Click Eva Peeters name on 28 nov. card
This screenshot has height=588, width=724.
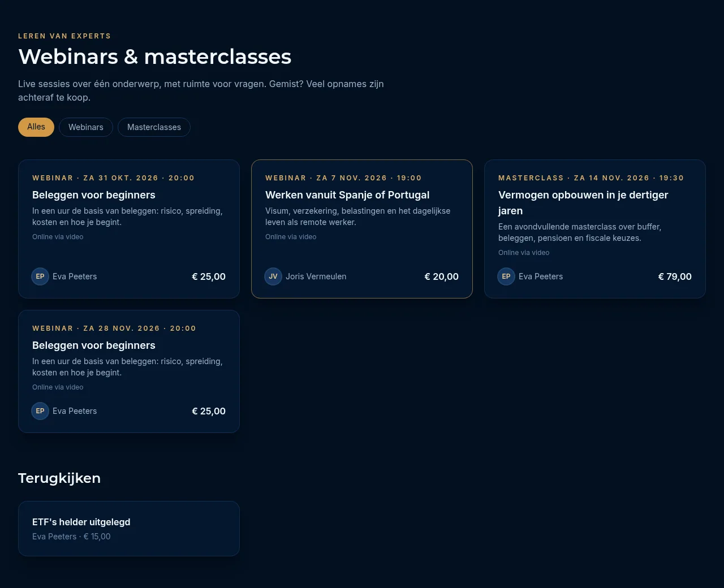(75, 411)
